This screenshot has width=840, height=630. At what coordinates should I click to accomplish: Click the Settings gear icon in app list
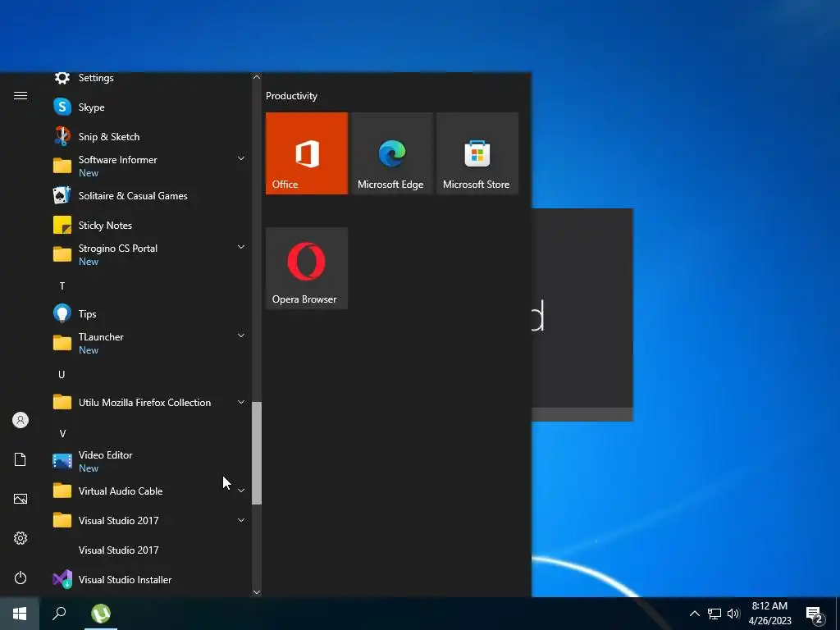coord(62,78)
